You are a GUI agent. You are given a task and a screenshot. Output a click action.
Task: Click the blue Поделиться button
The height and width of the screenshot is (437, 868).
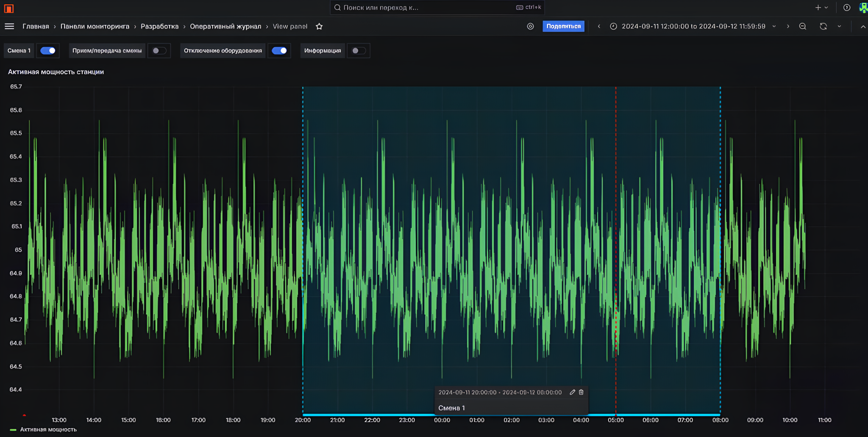click(563, 26)
